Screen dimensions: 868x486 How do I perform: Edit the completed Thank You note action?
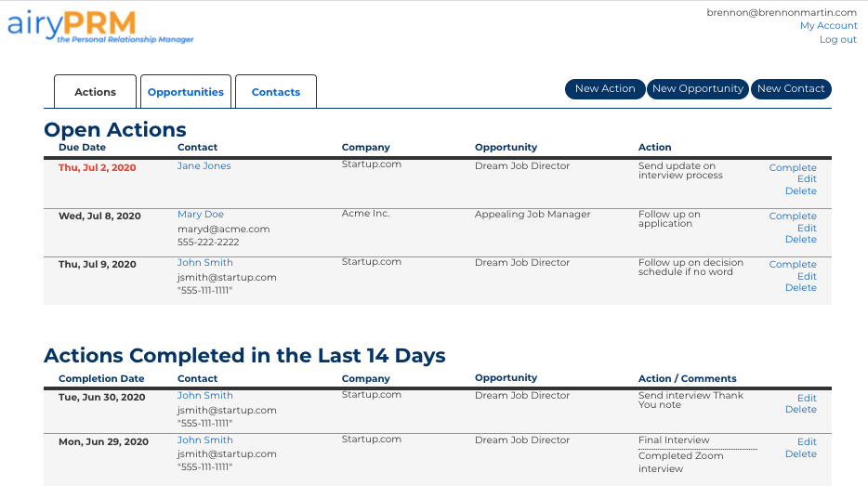click(807, 398)
